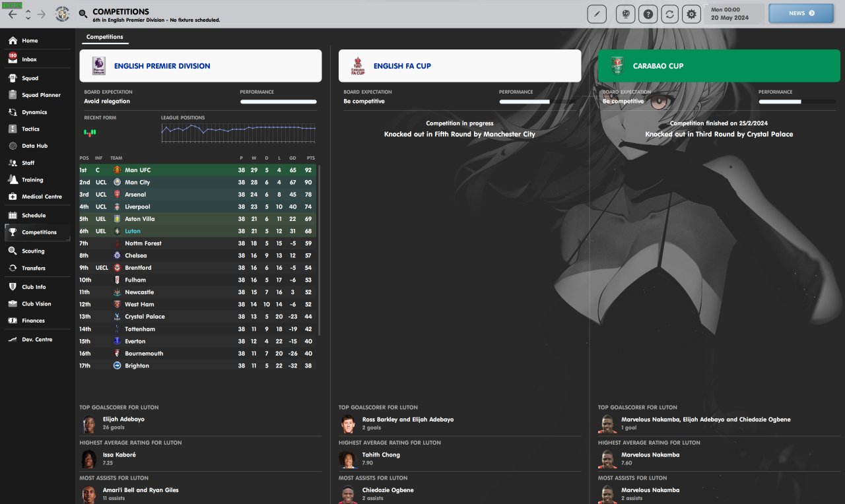Click the English FA Cup performance bar
Screen dimensions: 845x504
pos(538,102)
